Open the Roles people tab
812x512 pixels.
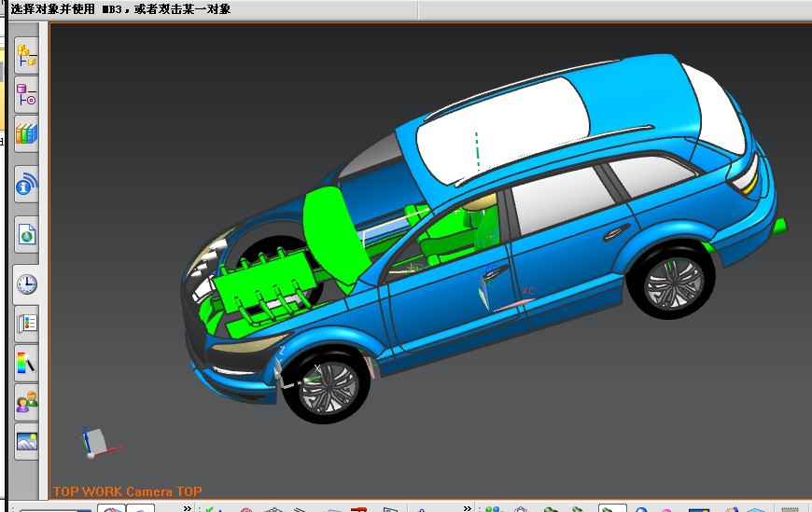coord(26,402)
